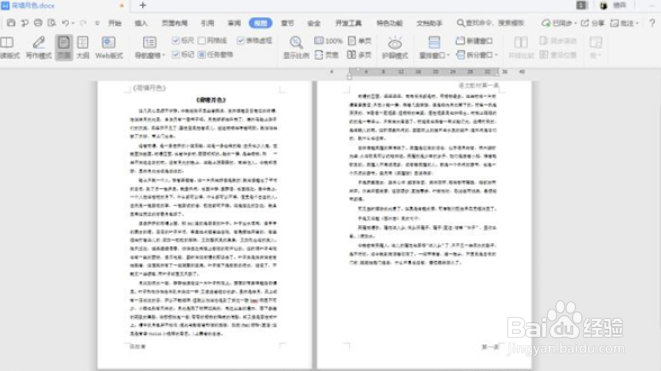The image size is (661, 371).
Task: Set zoom to 100%
Action: (x=328, y=41)
